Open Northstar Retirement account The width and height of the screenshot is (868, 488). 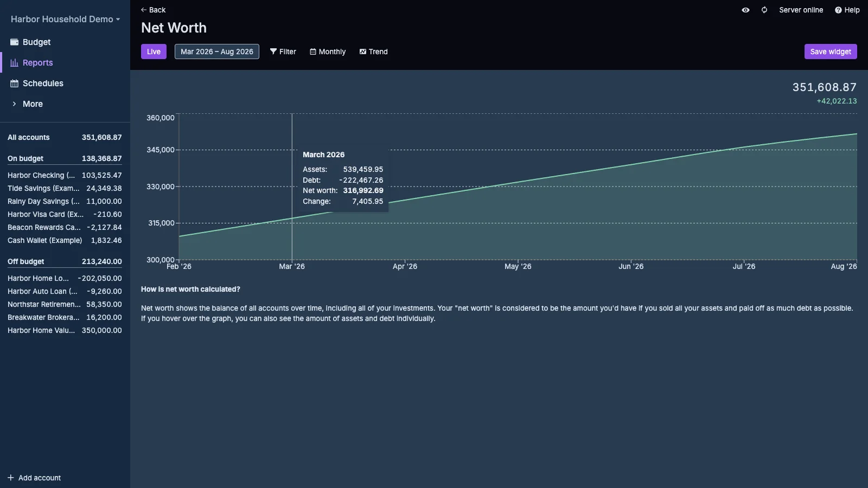(65, 304)
